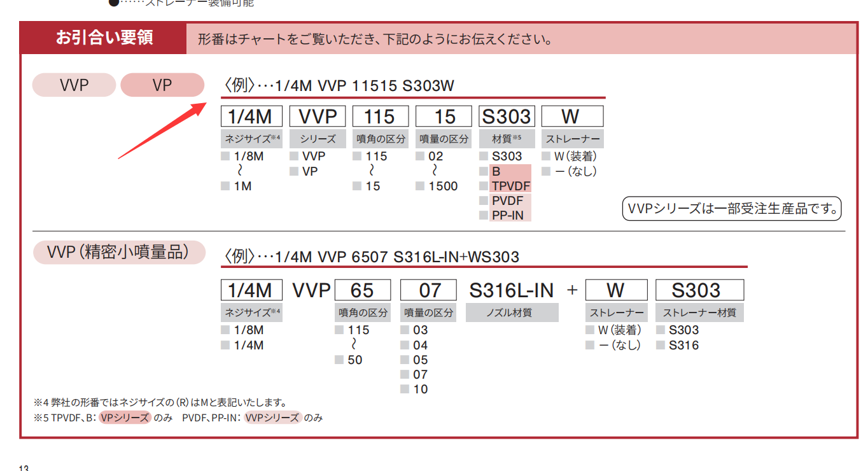The image size is (868, 471).
Task: Check the TPVDF material option
Action: coord(484,186)
